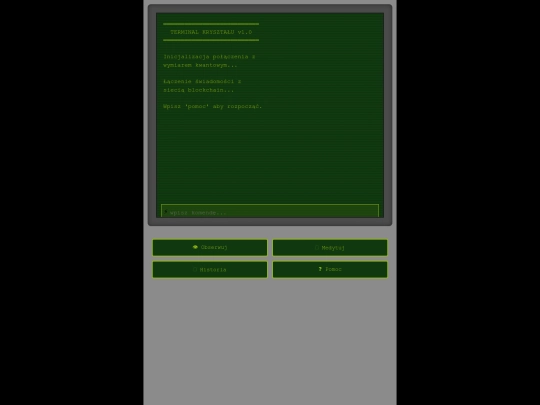Screen dimensions: 540x405
Task: Click the Obserwuj button
Action: coord(210,248)
